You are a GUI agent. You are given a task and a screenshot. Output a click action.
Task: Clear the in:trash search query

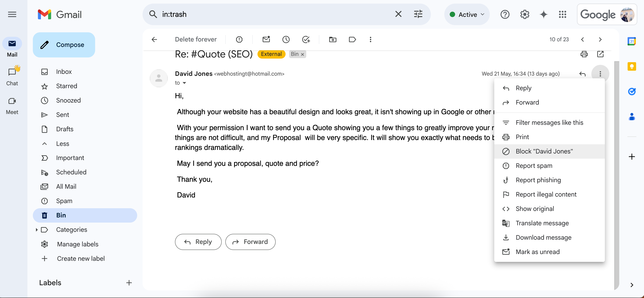[x=398, y=14]
